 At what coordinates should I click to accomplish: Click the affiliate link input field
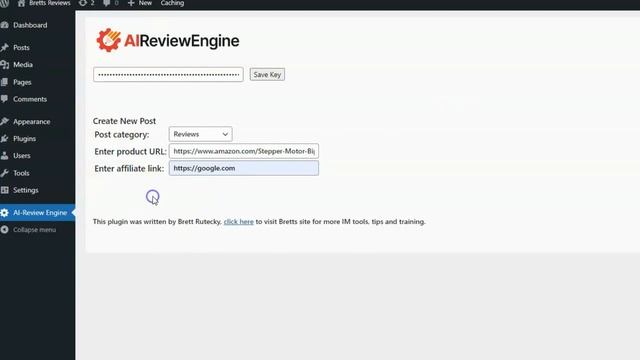tap(244, 168)
